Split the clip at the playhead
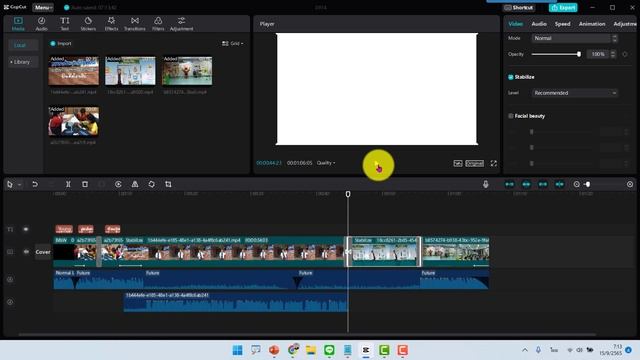Viewport: 640px width, 360px height. 68,184
